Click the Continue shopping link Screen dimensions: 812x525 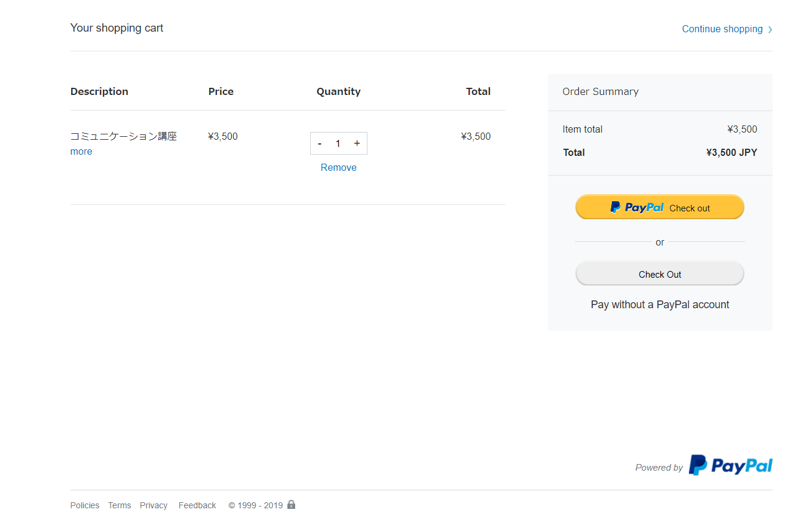pyautogui.click(x=722, y=29)
